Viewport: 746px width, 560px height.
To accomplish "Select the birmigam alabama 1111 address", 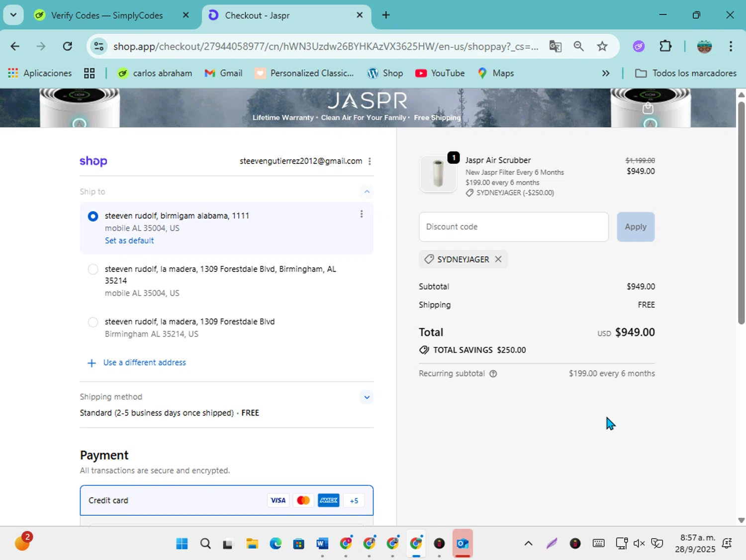I will [x=93, y=216].
